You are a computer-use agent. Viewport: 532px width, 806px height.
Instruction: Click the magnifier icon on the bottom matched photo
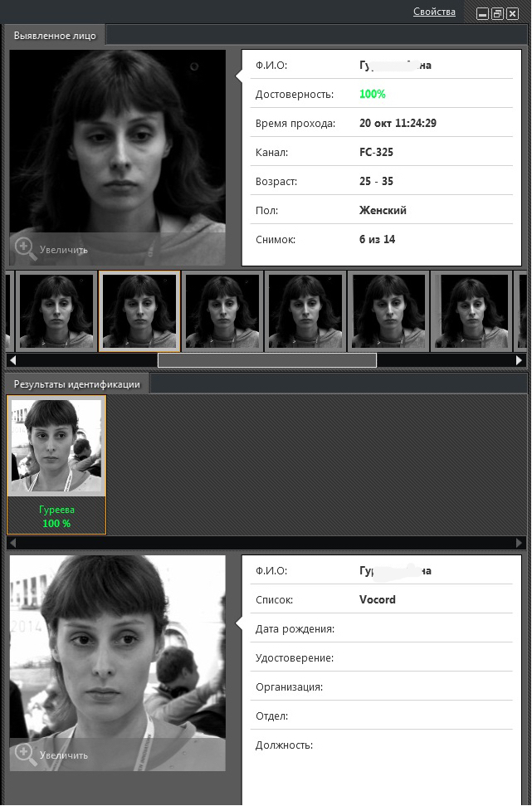click(x=25, y=754)
